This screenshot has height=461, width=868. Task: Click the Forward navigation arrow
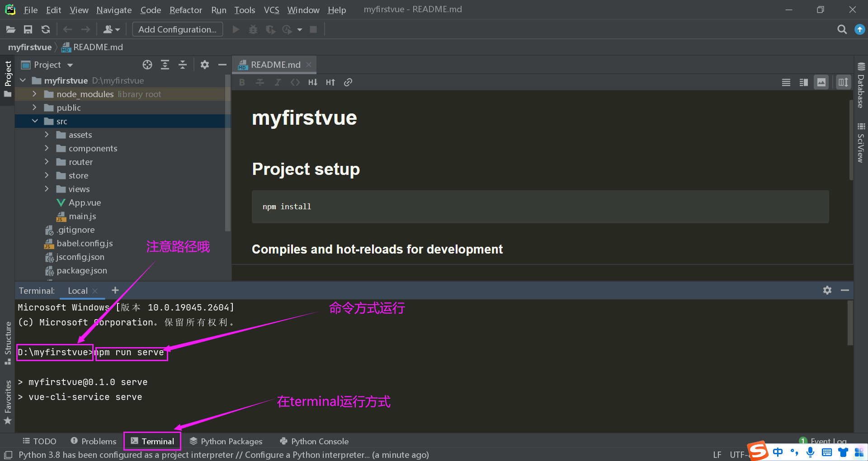click(x=85, y=29)
